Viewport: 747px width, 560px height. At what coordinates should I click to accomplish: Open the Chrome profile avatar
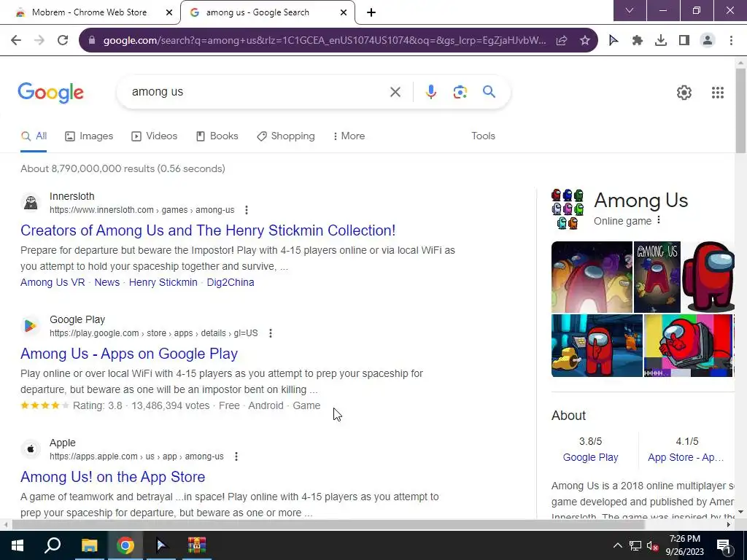coord(708,41)
